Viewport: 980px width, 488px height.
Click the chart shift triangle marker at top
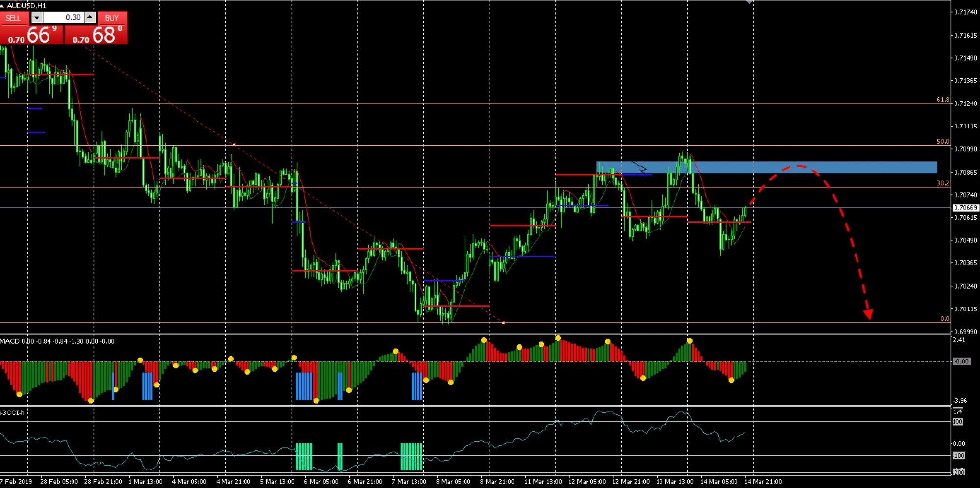tap(749, 2)
